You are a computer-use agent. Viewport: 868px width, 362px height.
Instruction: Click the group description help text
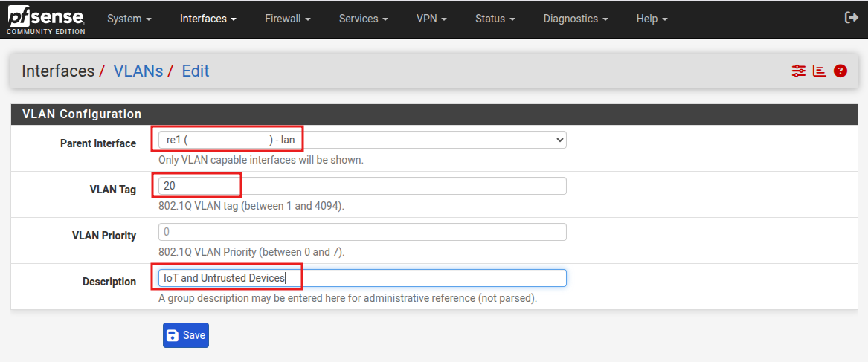pyautogui.click(x=348, y=298)
